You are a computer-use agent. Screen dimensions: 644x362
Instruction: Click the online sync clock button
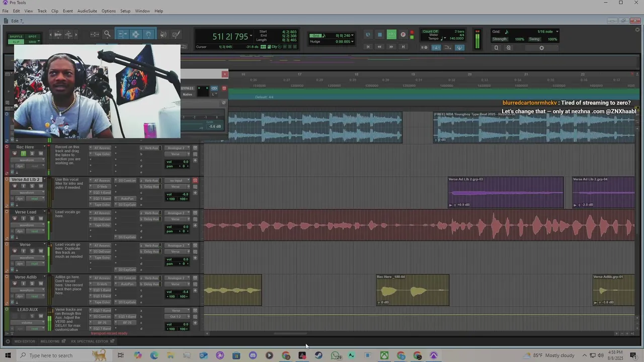[x=368, y=34]
